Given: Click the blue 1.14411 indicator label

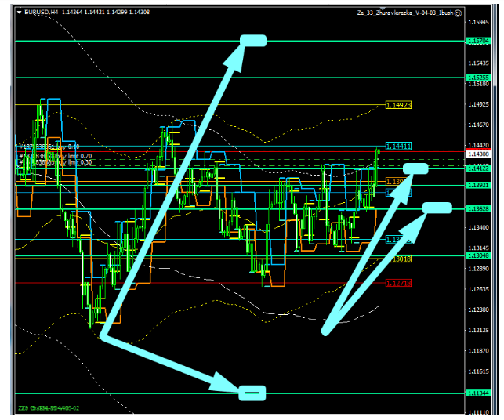Looking at the screenshot, I should pyautogui.click(x=398, y=147).
